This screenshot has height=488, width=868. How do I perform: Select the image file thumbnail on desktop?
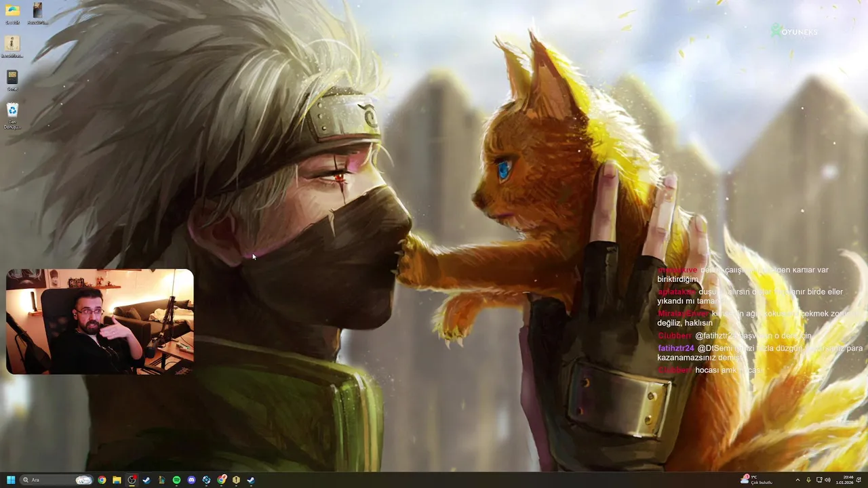tap(37, 14)
